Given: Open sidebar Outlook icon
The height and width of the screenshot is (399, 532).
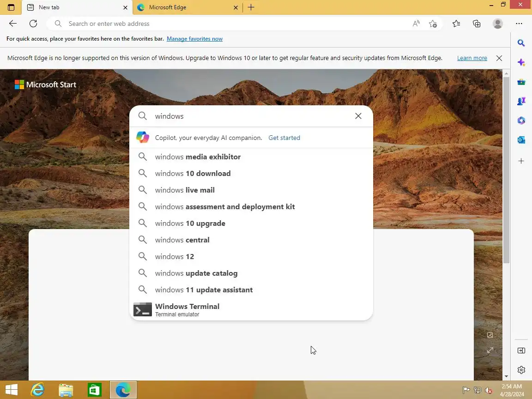Looking at the screenshot, I should pos(521,140).
